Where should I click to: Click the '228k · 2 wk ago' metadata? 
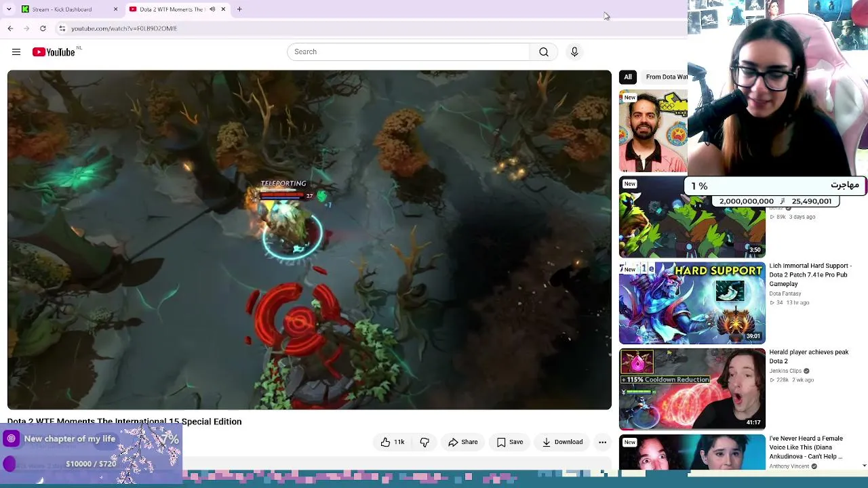(x=791, y=380)
